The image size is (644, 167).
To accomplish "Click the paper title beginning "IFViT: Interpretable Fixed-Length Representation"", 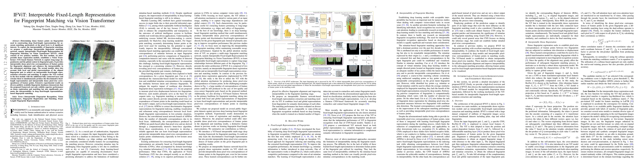I will (x=64, y=18).
